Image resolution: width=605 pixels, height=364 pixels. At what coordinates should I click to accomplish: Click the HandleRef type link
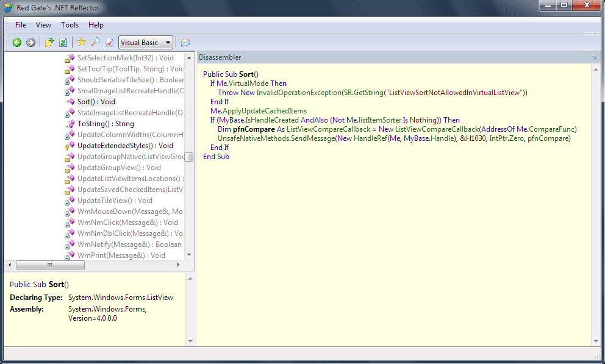click(x=370, y=138)
